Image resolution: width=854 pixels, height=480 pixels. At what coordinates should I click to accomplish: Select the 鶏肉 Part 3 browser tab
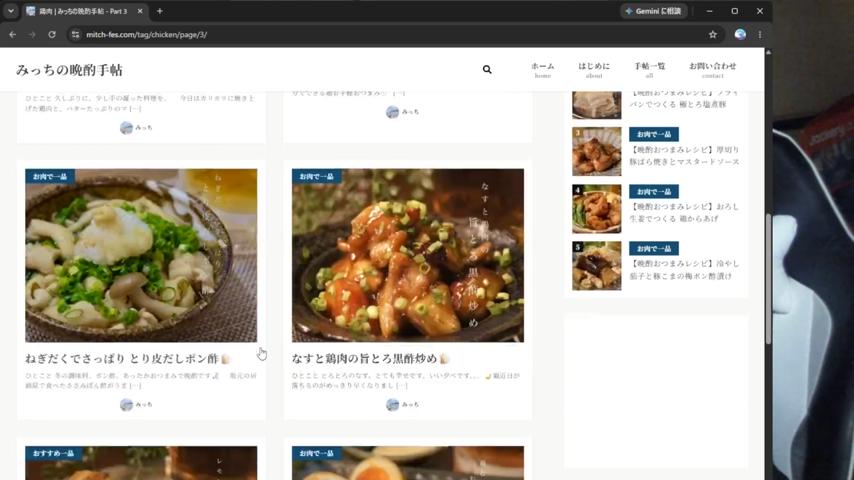84,11
